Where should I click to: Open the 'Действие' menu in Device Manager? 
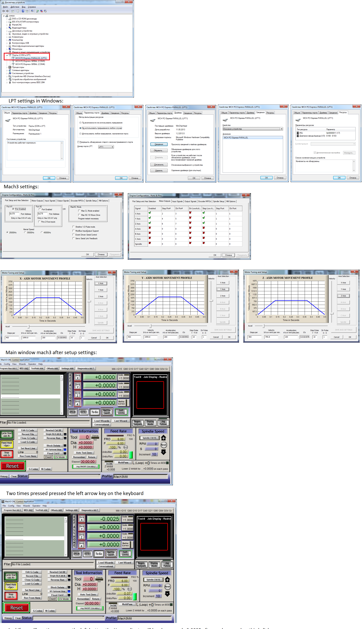15,7
